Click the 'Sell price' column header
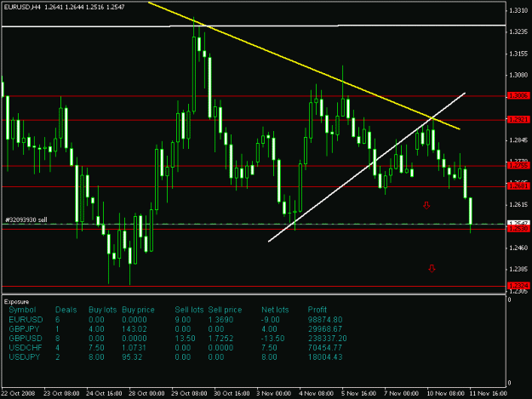 pos(225,310)
